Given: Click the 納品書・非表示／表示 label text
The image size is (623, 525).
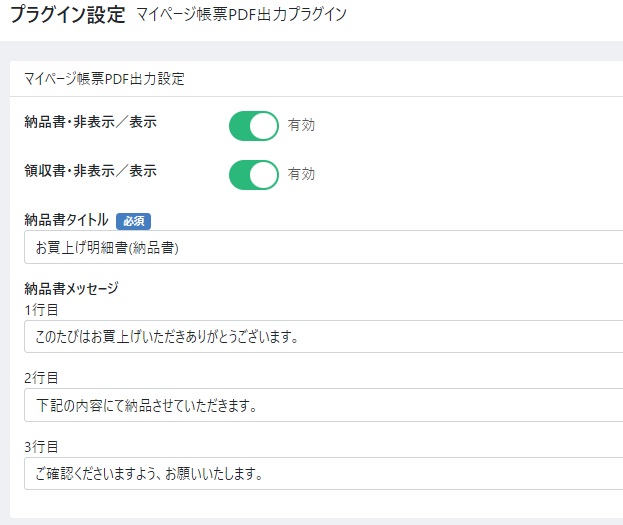Looking at the screenshot, I should pos(91,122).
